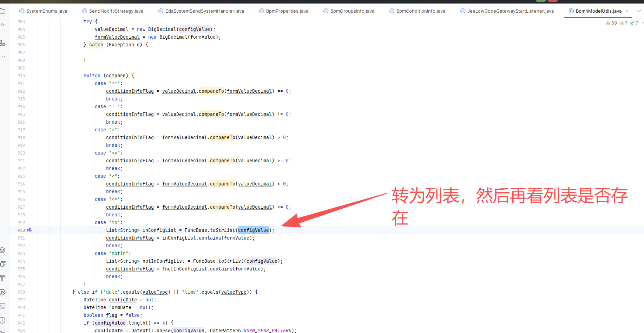The image size is (644, 333).
Task: Open the Debug bug icon panel
Action: click(x=2, y=264)
